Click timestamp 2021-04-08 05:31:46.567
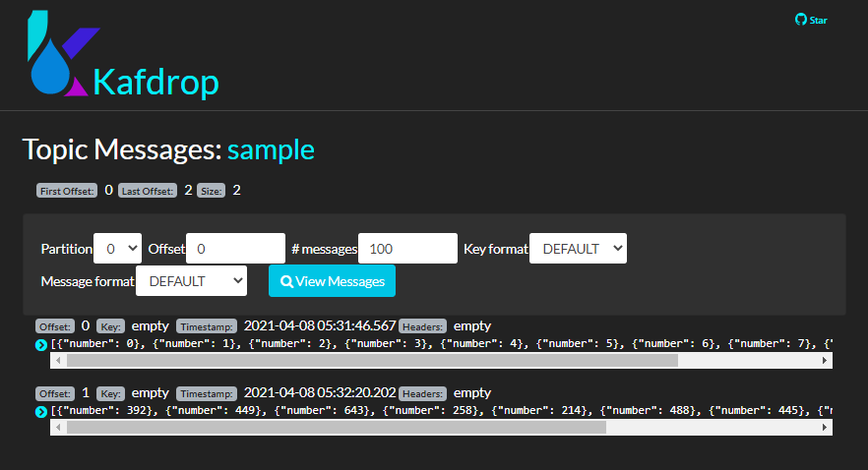Viewport: 868px width, 470px height. pos(320,325)
